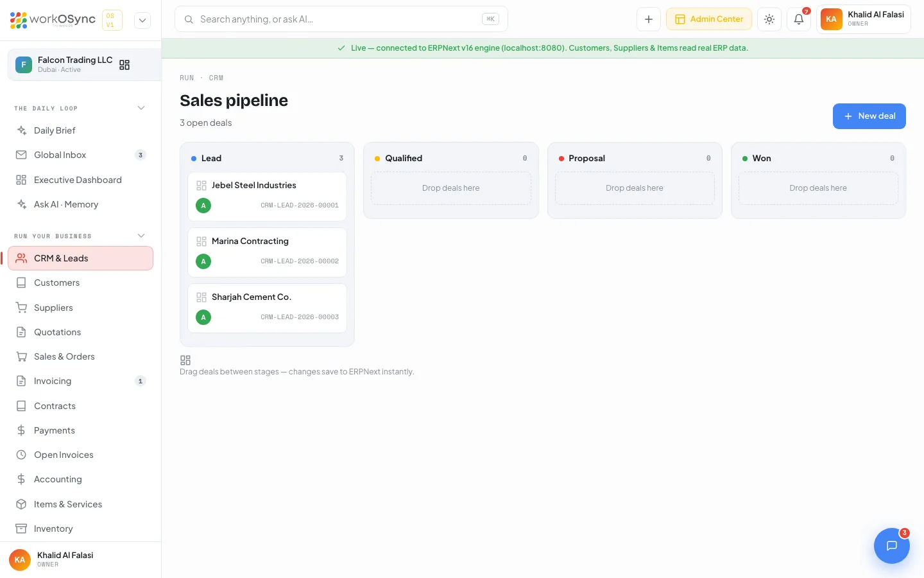Screen dimensions: 924x578
Task: Open the Falcon Trading LLC grid icon
Action: click(x=124, y=65)
